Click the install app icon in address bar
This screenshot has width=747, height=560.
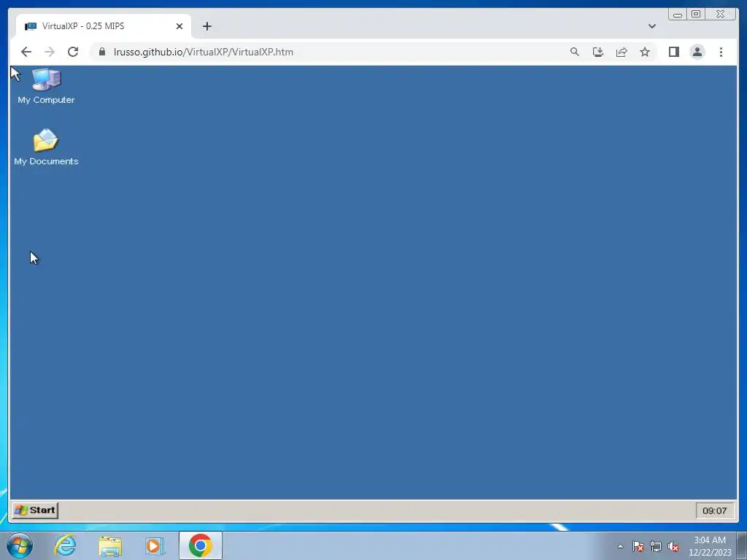pos(598,52)
